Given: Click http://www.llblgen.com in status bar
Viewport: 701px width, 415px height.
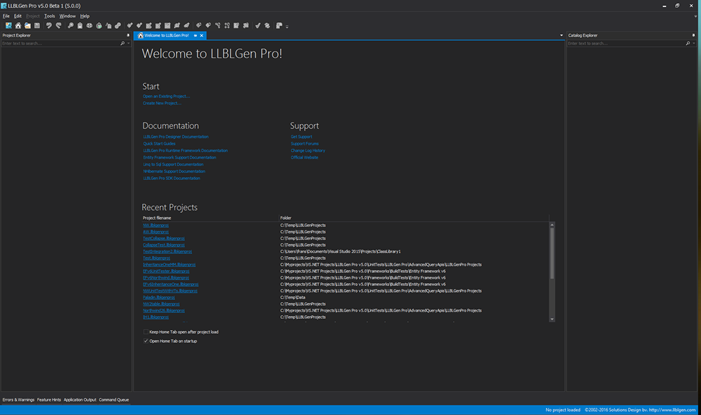Looking at the screenshot, I should coord(672,410).
